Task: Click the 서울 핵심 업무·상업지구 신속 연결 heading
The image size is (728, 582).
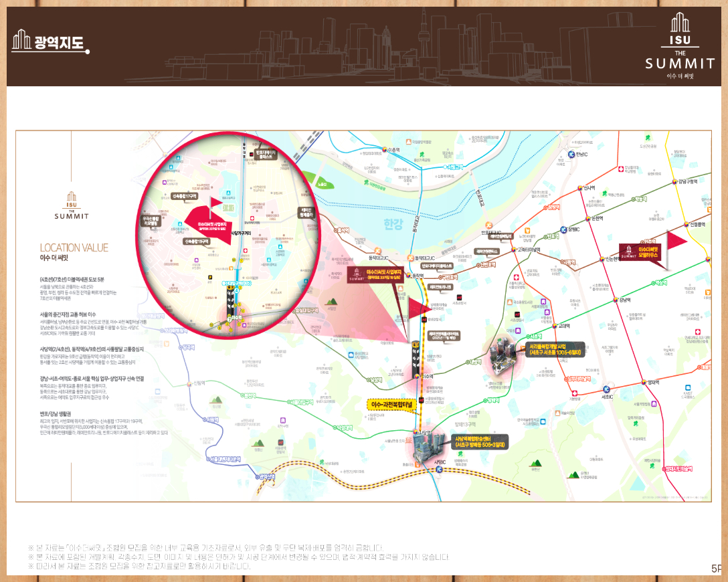Action: [92, 379]
